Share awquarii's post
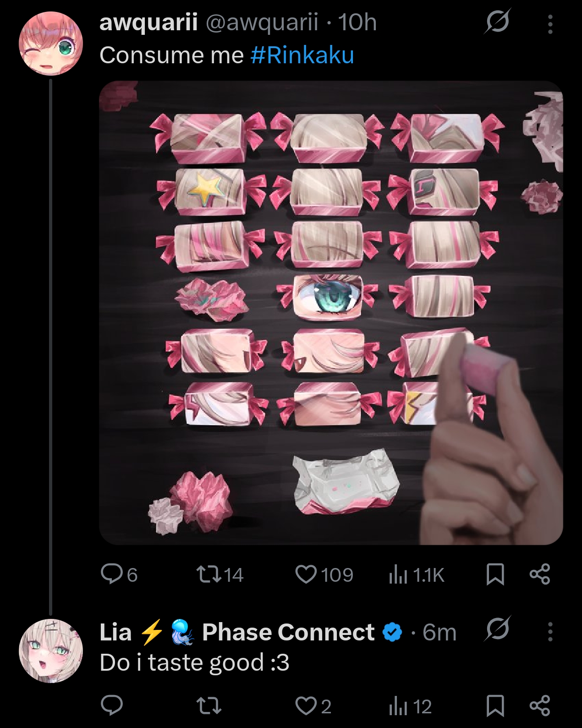 pyautogui.click(x=540, y=574)
